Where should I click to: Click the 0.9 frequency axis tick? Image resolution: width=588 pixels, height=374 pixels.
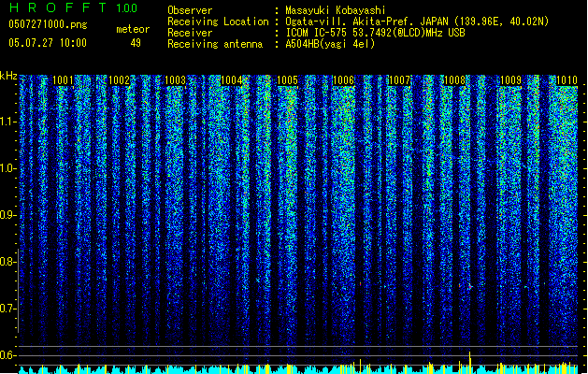point(7,215)
